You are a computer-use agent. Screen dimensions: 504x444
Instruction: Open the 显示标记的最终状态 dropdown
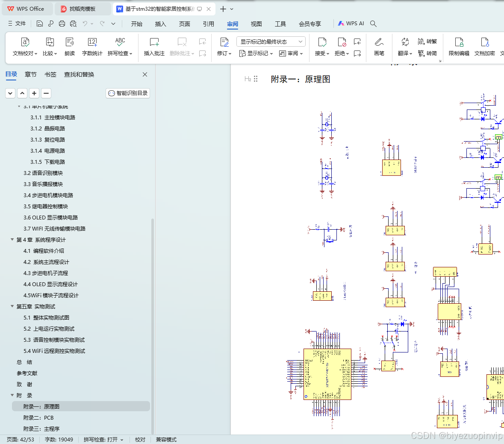[271, 42]
